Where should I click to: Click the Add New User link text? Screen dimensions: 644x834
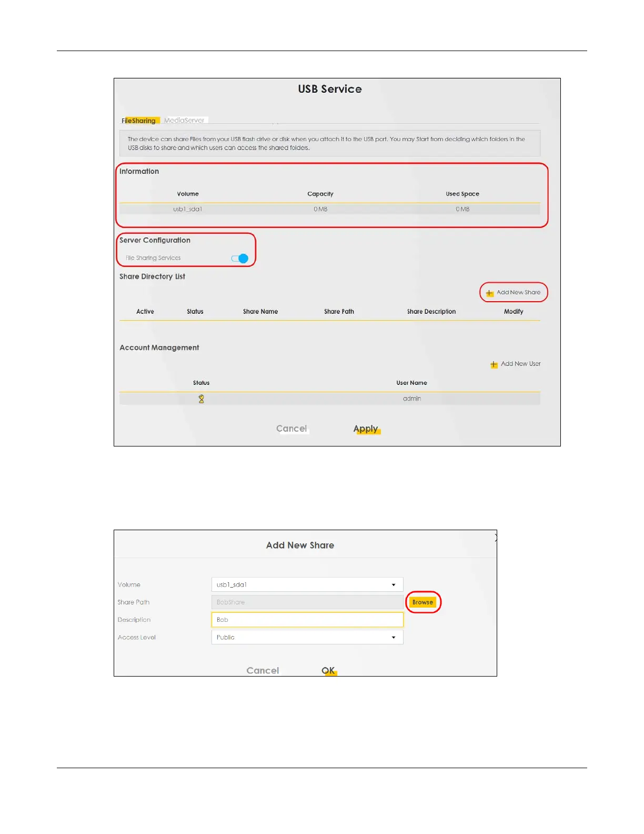click(x=521, y=364)
